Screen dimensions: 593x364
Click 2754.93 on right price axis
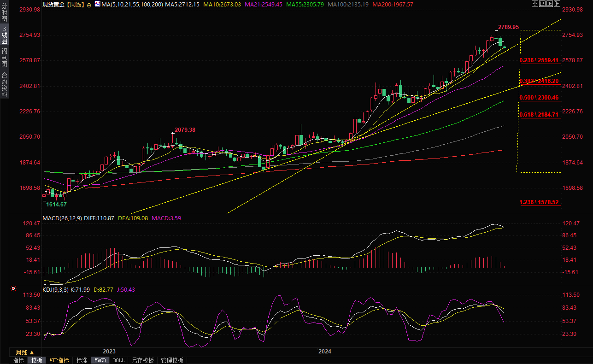574,35
